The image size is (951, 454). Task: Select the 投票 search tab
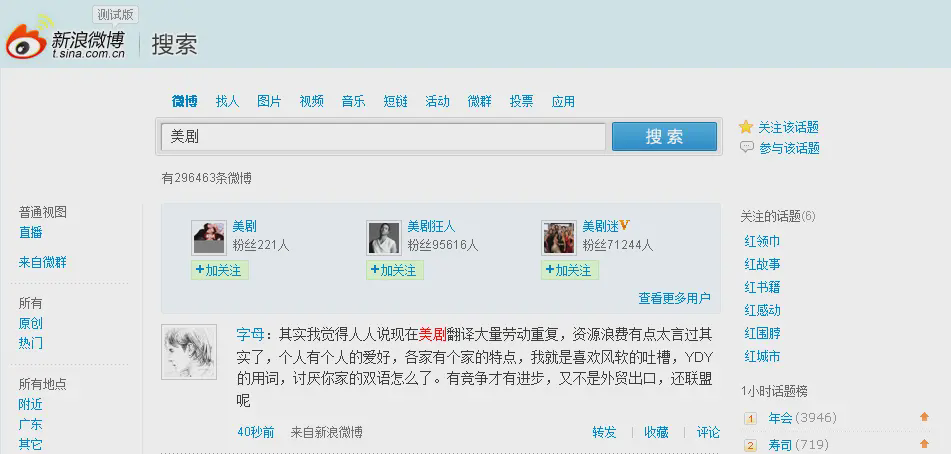(x=521, y=101)
